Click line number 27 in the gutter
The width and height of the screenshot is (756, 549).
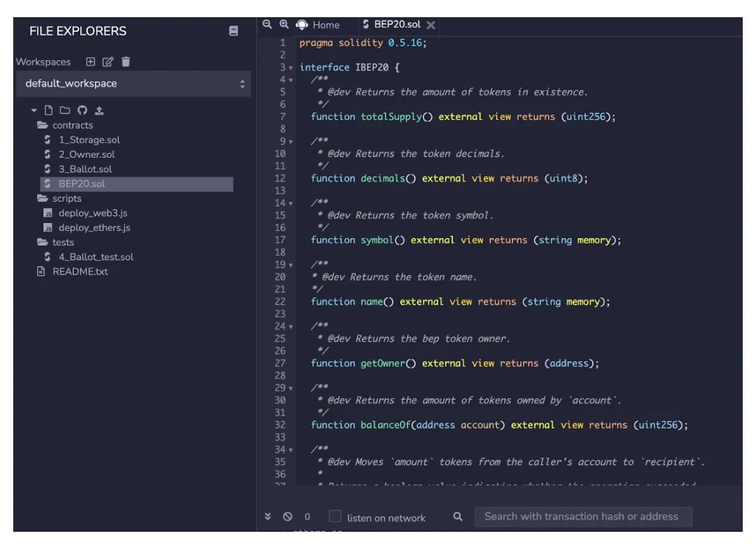click(x=280, y=363)
